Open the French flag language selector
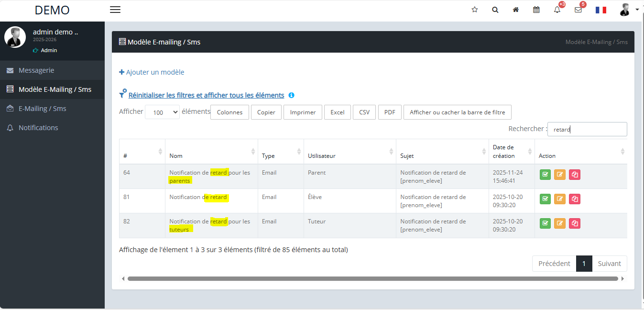644x310 pixels. [x=601, y=10]
